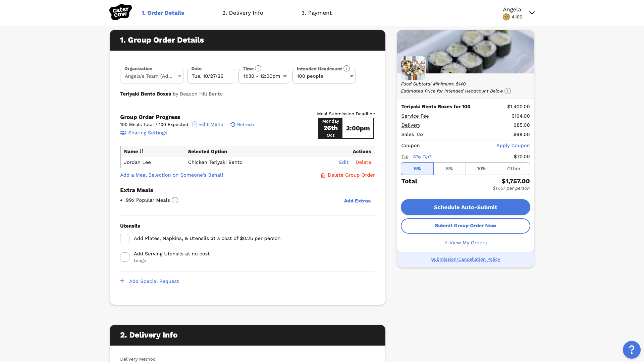Click the Refresh circular arrow icon

coord(233,124)
